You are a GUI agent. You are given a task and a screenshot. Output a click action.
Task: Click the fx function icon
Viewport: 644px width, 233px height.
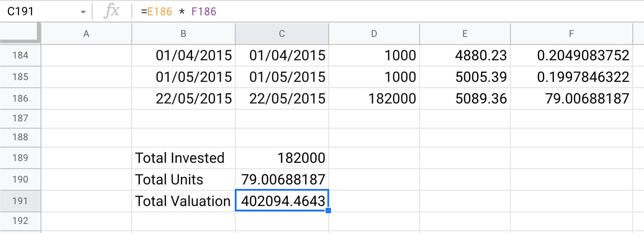tap(111, 12)
